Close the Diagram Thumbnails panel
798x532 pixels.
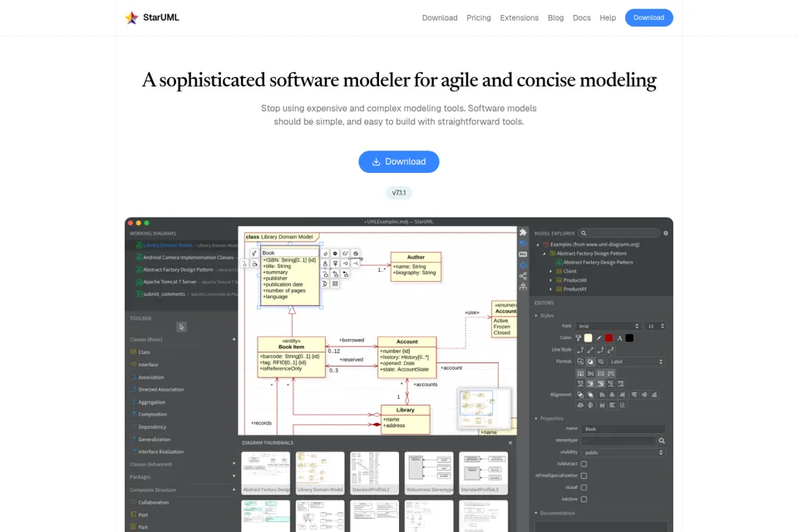pos(510,443)
